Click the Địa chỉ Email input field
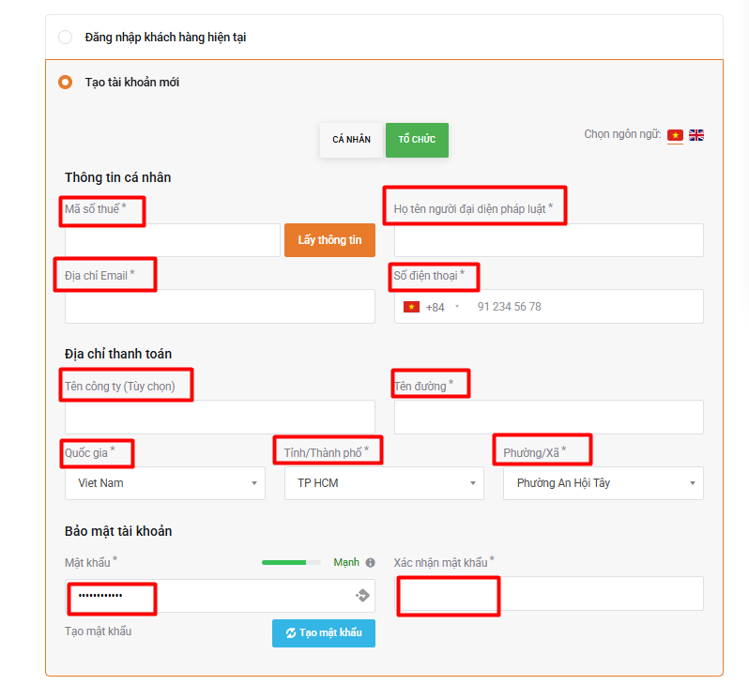 coord(220,307)
